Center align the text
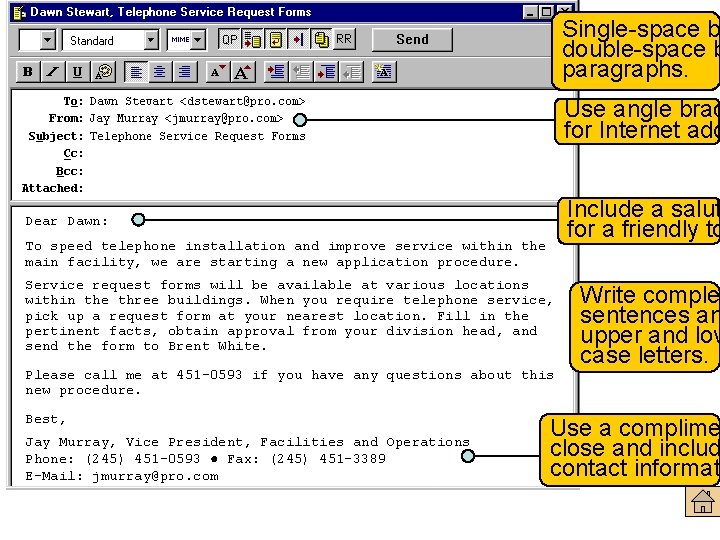The image size is (720, 540). click(160, 72)
